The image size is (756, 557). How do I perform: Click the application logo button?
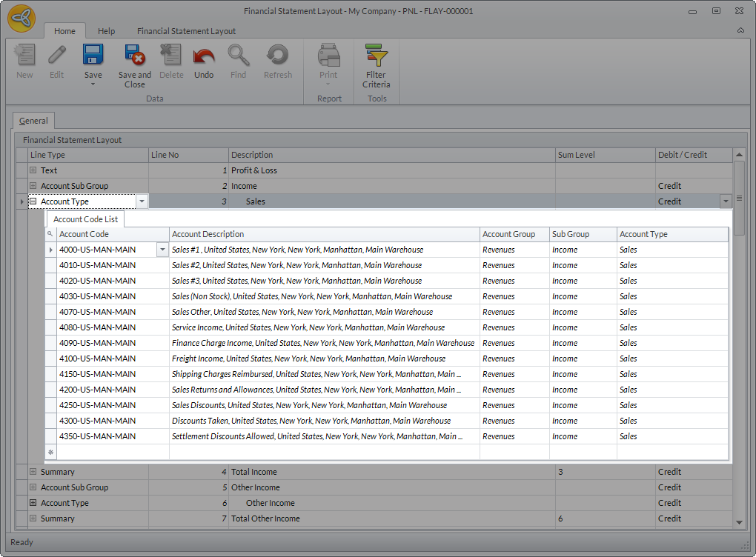coord(21,19)
